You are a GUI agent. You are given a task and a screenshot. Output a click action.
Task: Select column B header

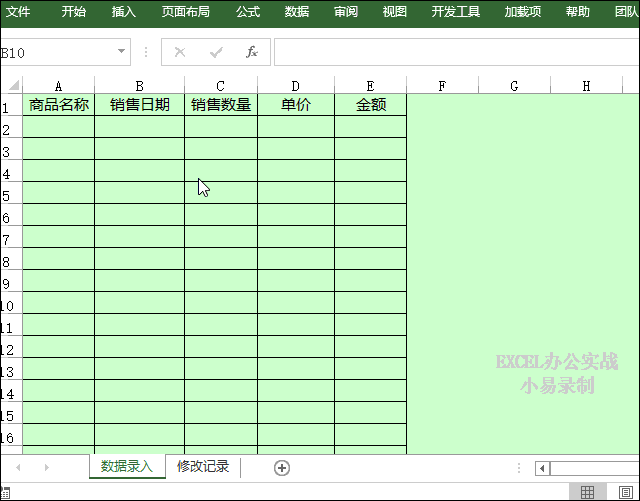tap(139, 86)
